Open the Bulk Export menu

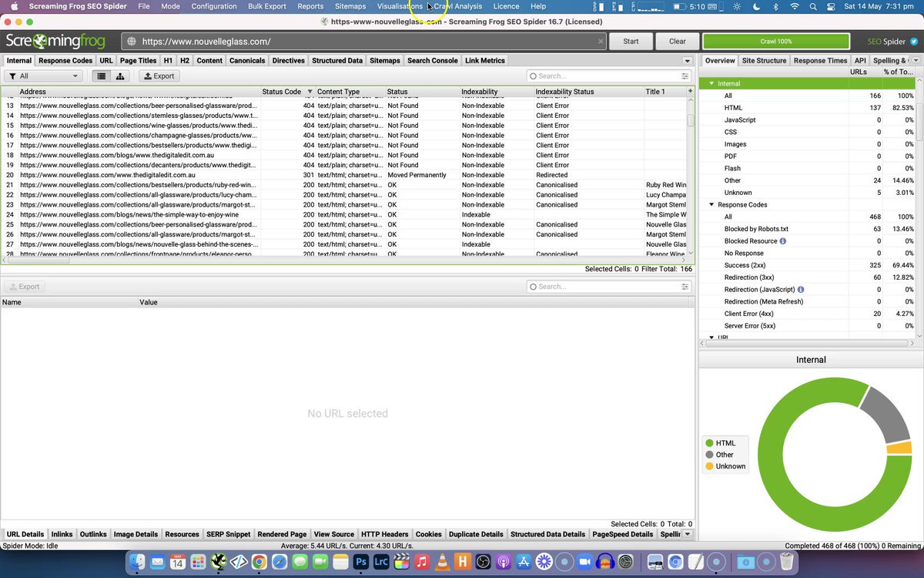267,6
